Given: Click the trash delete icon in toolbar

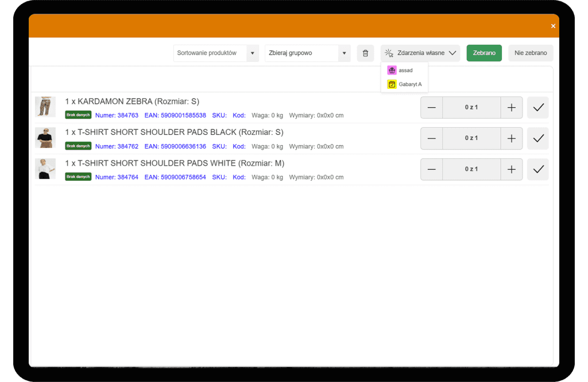Looking at the screenshot, I should click(x=365, y=53).
